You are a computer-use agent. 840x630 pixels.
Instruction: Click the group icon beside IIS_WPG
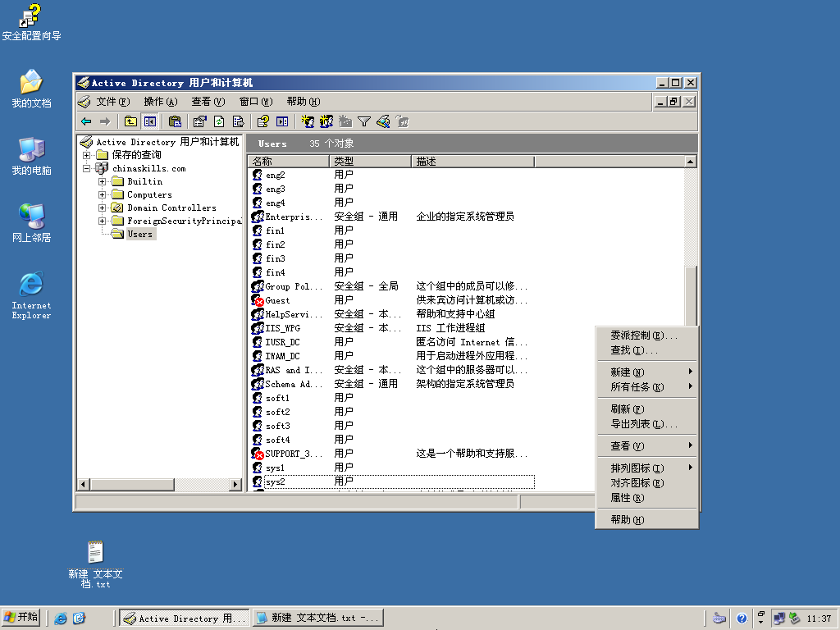(258, 328)
